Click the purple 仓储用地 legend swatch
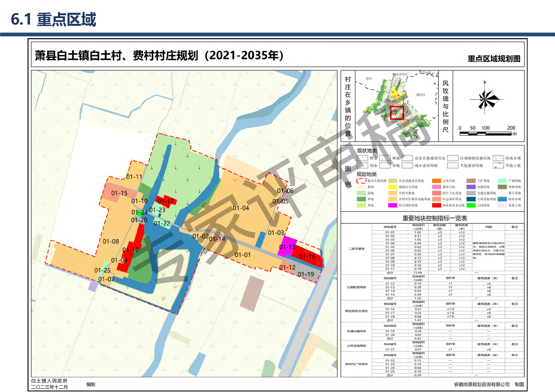The width and height of the screenshot is (555, 392). [x=471, y=187]
